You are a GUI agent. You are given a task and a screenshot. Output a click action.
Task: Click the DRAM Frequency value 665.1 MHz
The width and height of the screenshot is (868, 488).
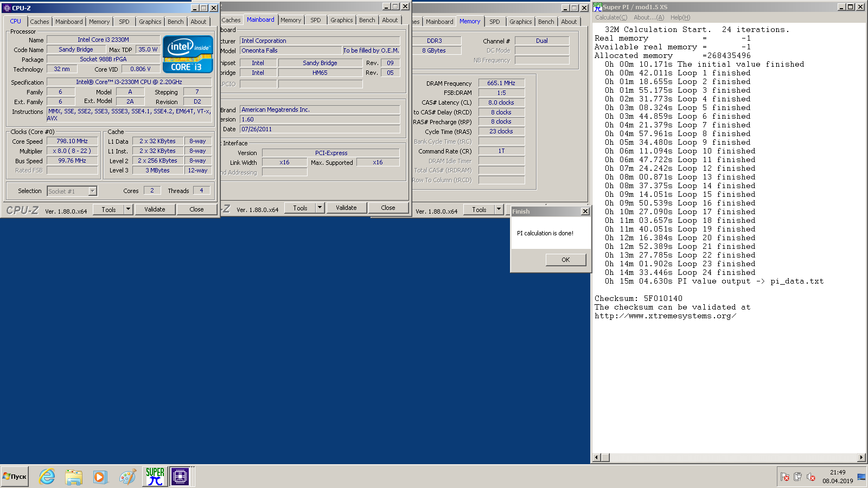[x=501, y=83]
